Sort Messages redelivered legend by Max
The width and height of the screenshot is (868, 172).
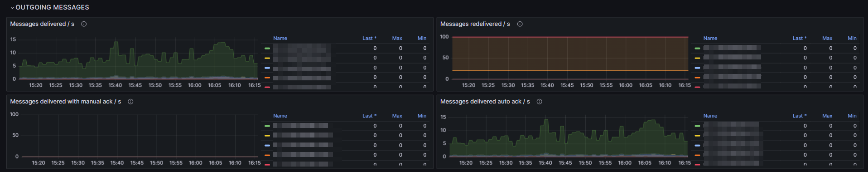[827, 38]
